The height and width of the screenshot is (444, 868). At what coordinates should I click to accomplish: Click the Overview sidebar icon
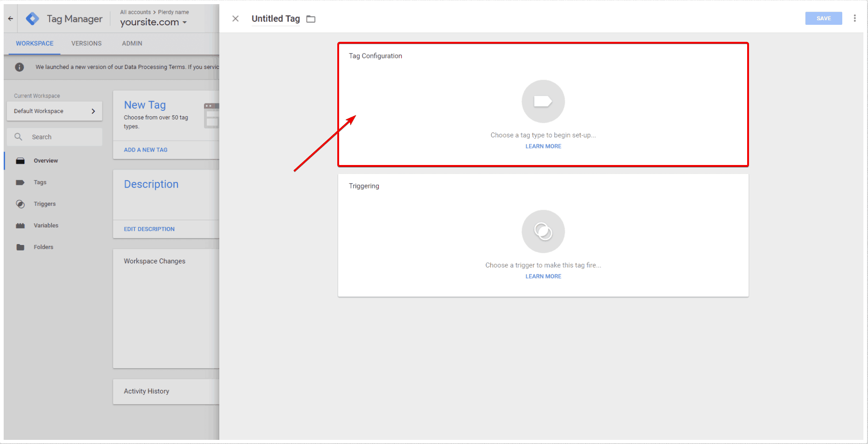pos(20,161)
